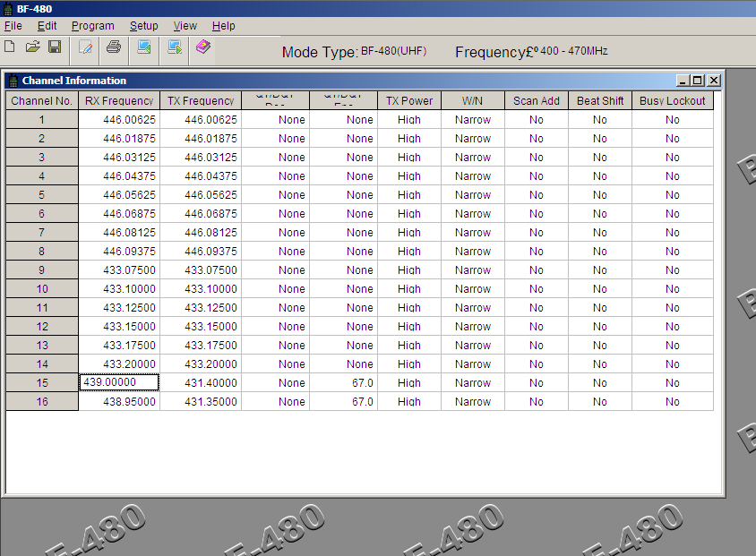Click TX frequency 433.10000 in channel 10

[x=201, y=288]
